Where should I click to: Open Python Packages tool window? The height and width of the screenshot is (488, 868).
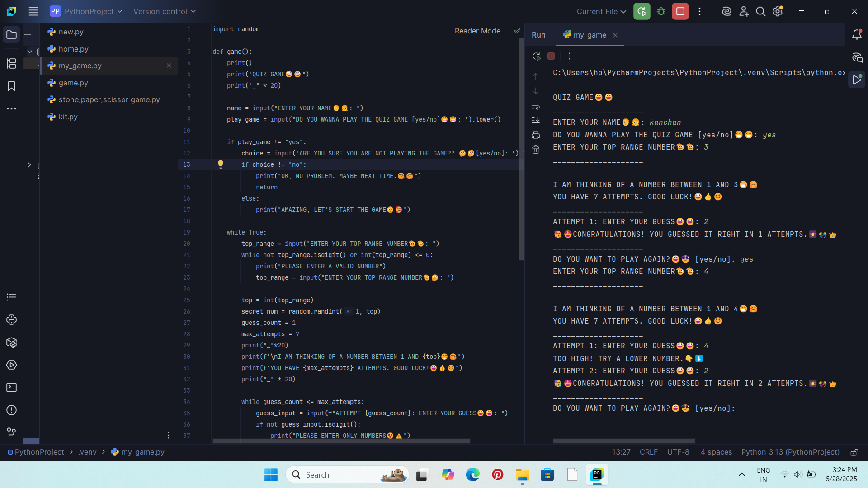[x=11, y=343]
